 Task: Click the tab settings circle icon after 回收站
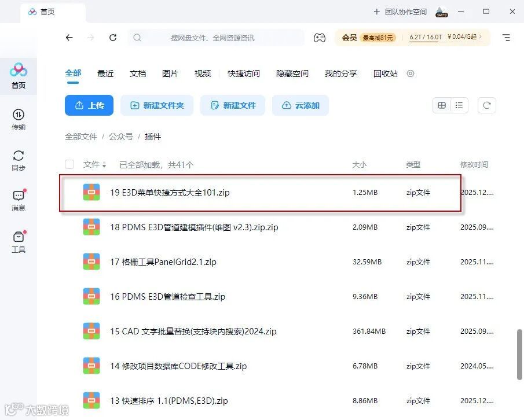tap(411, 73)
